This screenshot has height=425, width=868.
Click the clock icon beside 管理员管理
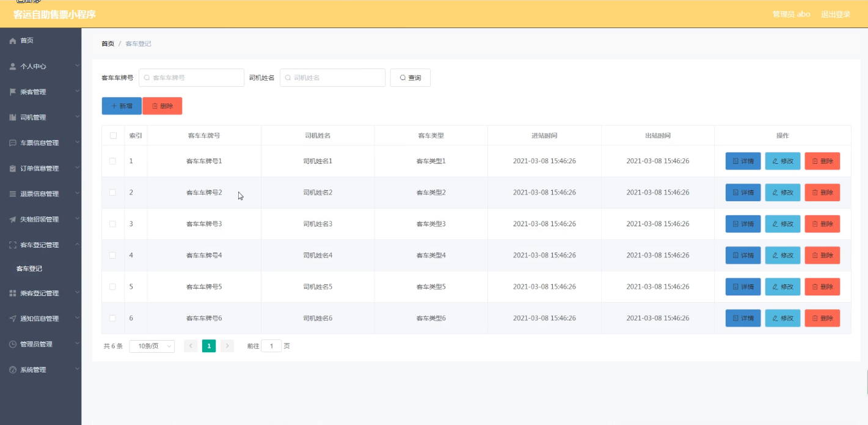(13, 344)
